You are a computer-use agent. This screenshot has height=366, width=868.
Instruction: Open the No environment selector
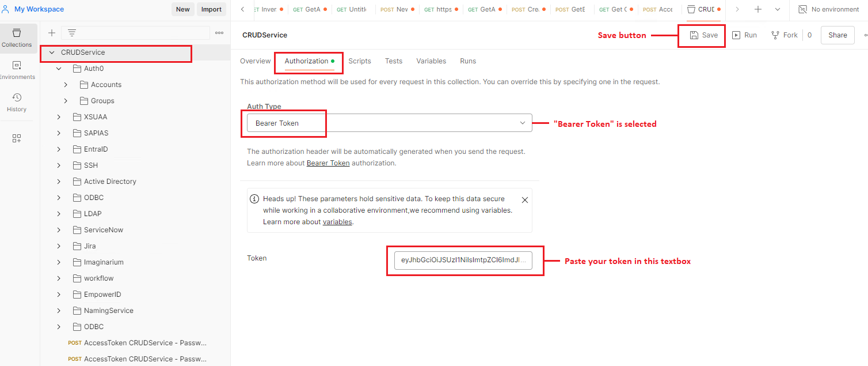[x=828, y=9]
